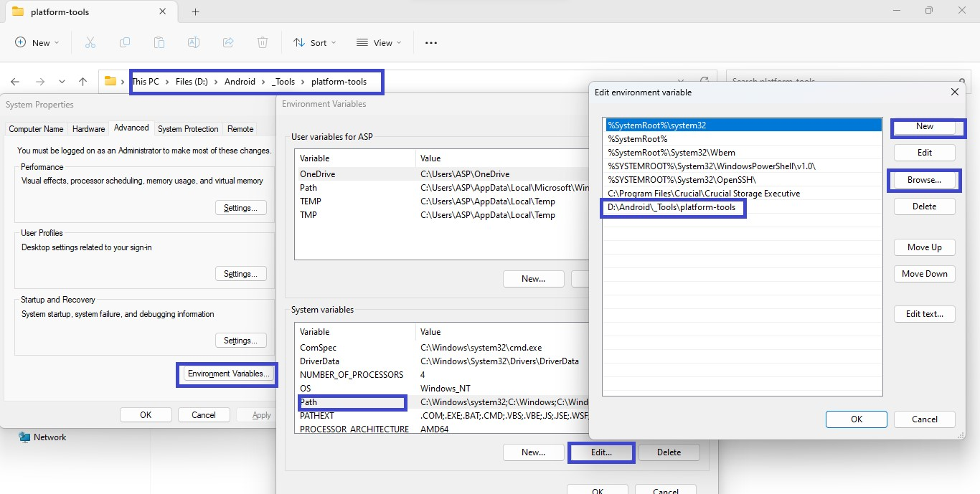Click Browse in Edit environment variable dialog
The height and width of the screenshot is (494, 980).
tap(924, 180)
